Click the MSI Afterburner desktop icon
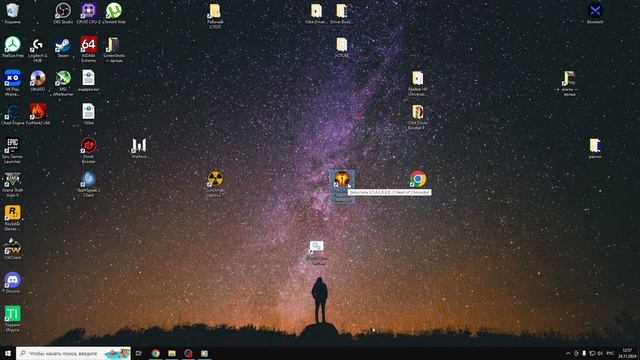This screenshot has height=360, width=640. pos(63,83)
